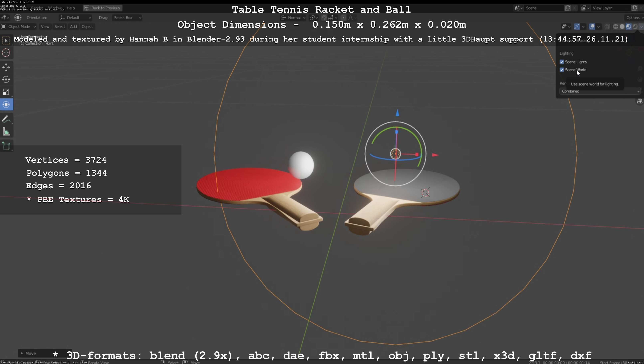The image size is (644, 364).
Task: Click the View Layer name field
Action: coord(611,8)
